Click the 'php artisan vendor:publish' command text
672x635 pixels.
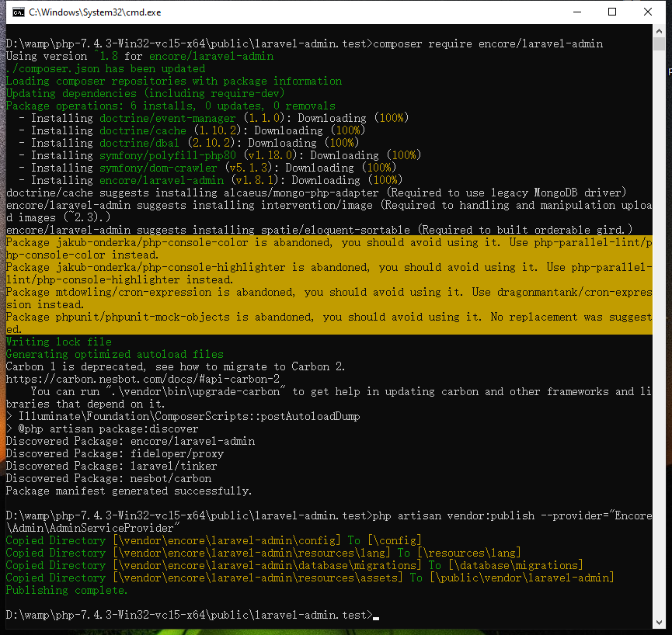pyautogui.click(x=454, y=515)
